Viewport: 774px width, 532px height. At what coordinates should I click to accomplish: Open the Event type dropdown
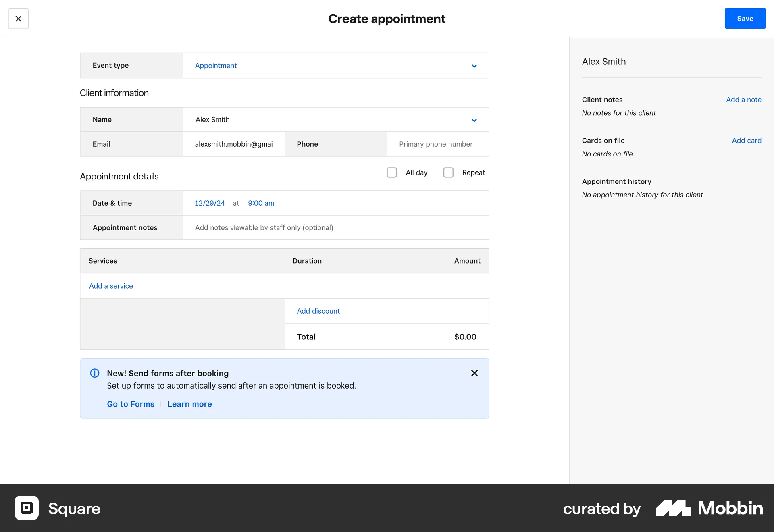pos(474,66)
